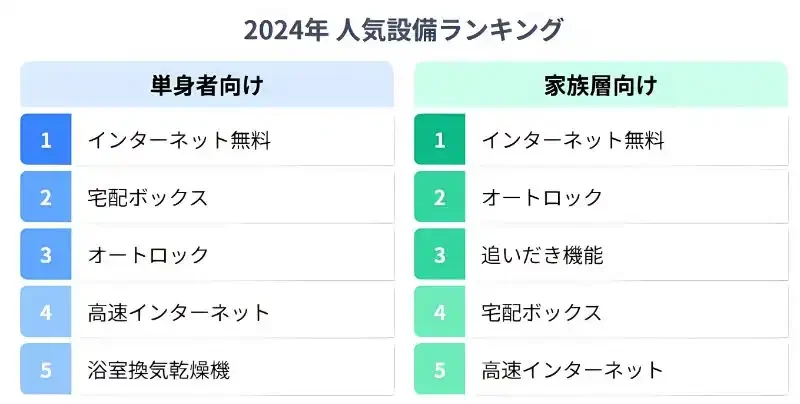The width and height of the screenshot is (800, 404).
Task: Click オートロック in the singles ranking
Action: click(x=148, y=255)
